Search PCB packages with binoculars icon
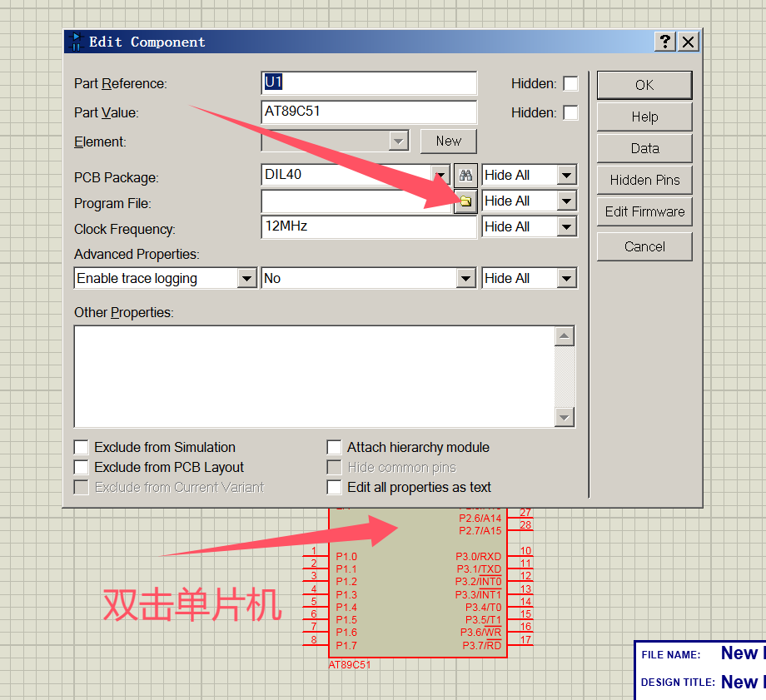Image resolution: width=766 pixels, height=700 pixels. (465, 175)
